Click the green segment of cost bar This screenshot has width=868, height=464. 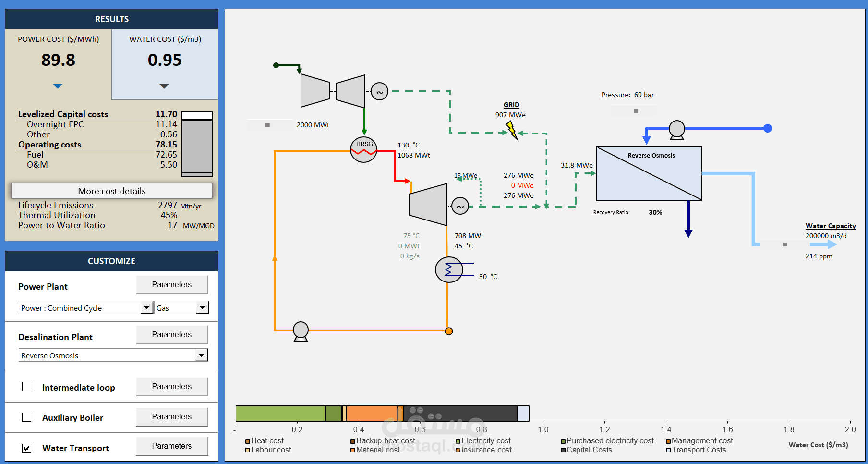281,414
